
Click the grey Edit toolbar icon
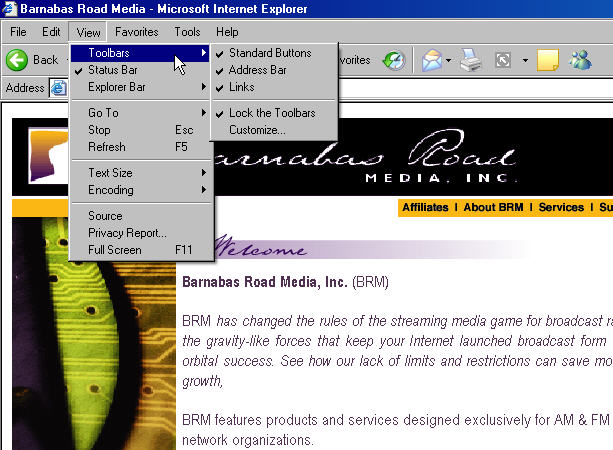click(x=503, y=60)
